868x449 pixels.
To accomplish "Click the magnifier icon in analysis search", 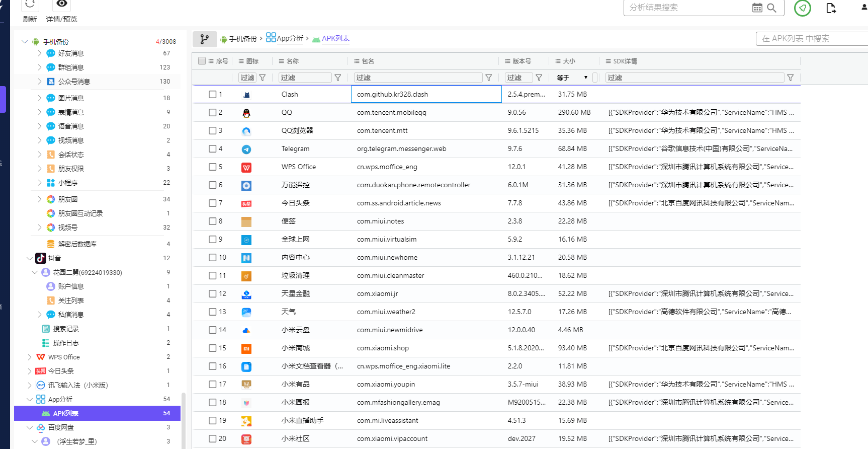I will (x=771, y=8).
